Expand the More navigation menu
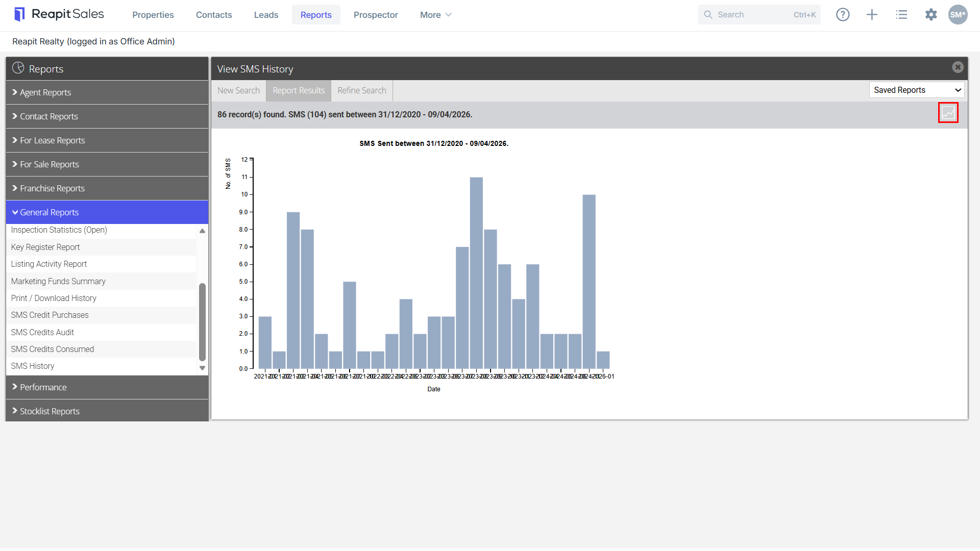980x551 pixels. (435, 15)
